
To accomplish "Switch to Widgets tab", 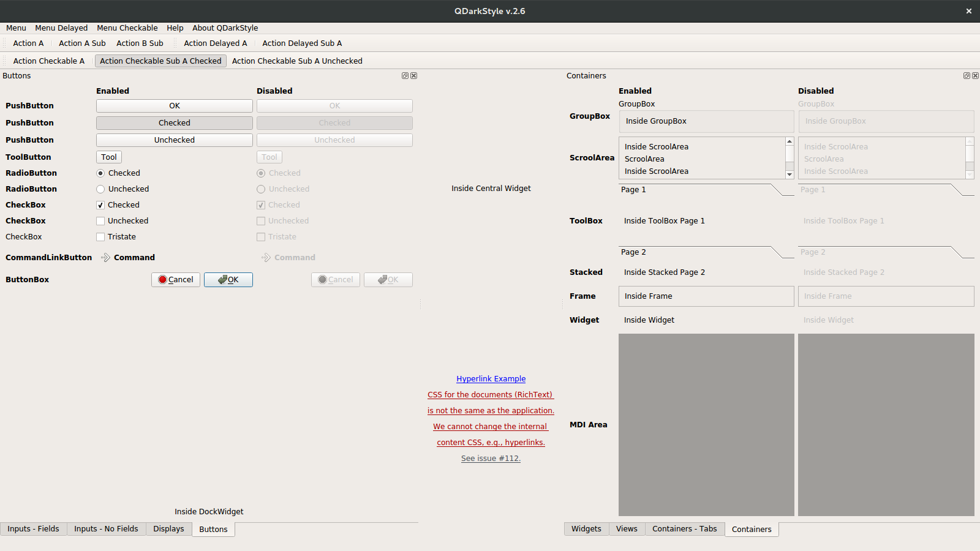I will tap(586, 529).
